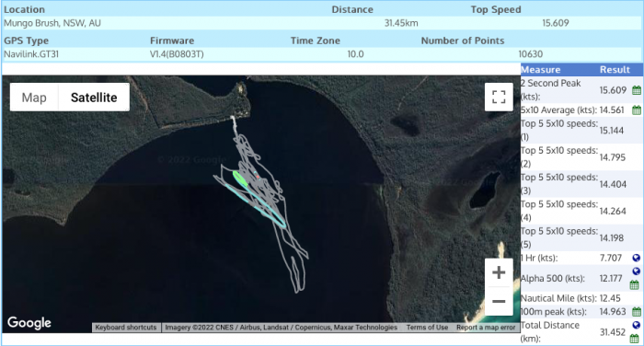
Task: Open Terms of Use link
Action: pos(427,328)
